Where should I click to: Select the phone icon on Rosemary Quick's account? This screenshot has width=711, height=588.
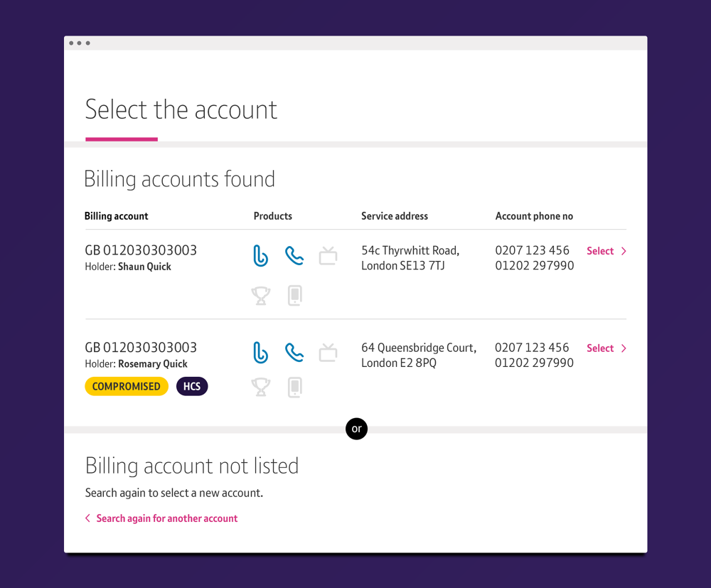pyautogui.click(x=294, y=351)
